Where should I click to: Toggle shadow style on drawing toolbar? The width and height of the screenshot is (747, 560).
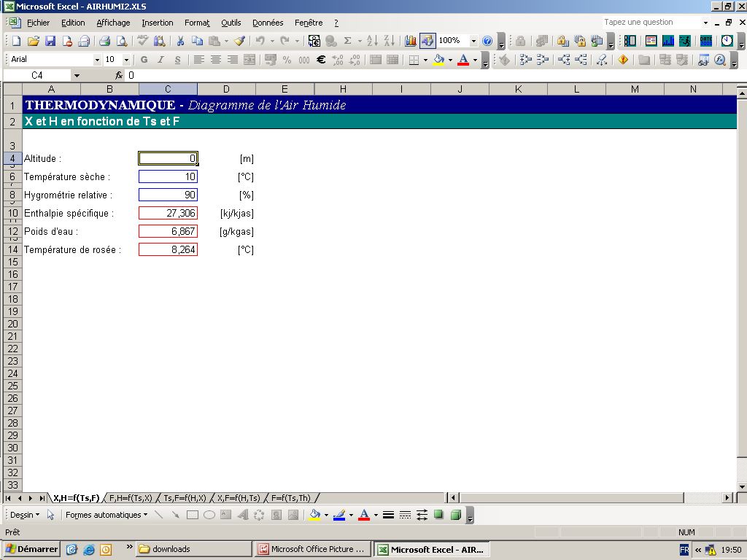coord(438,515)
